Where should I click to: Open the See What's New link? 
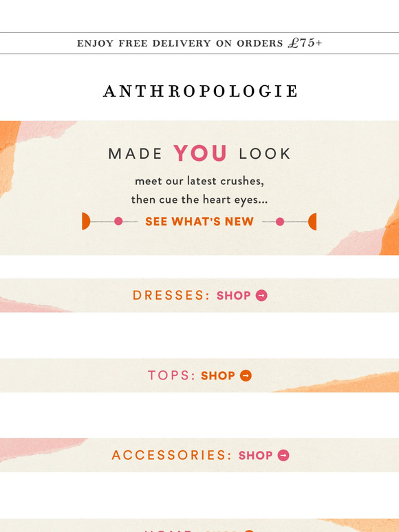[x=199, y=221]
